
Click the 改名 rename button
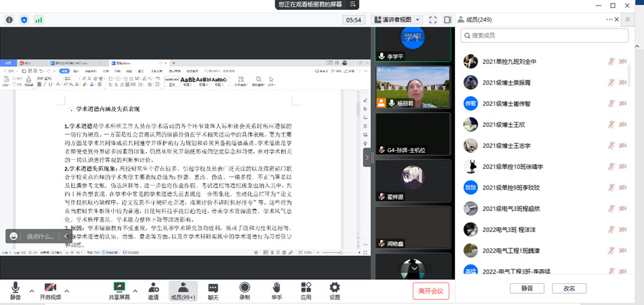pos(570,288)
